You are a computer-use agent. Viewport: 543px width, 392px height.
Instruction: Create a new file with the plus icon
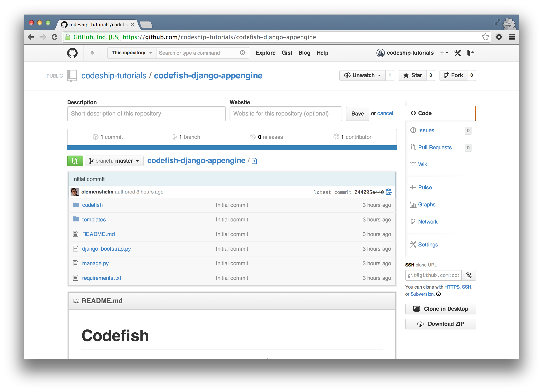click(x=254, y=161)
